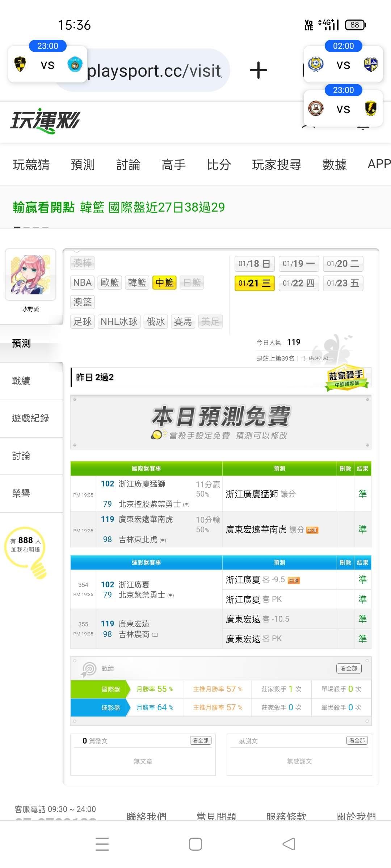Open 遊戲紀錄 sidebar tab
Screen dimensions: 391x868
point(30,418)
